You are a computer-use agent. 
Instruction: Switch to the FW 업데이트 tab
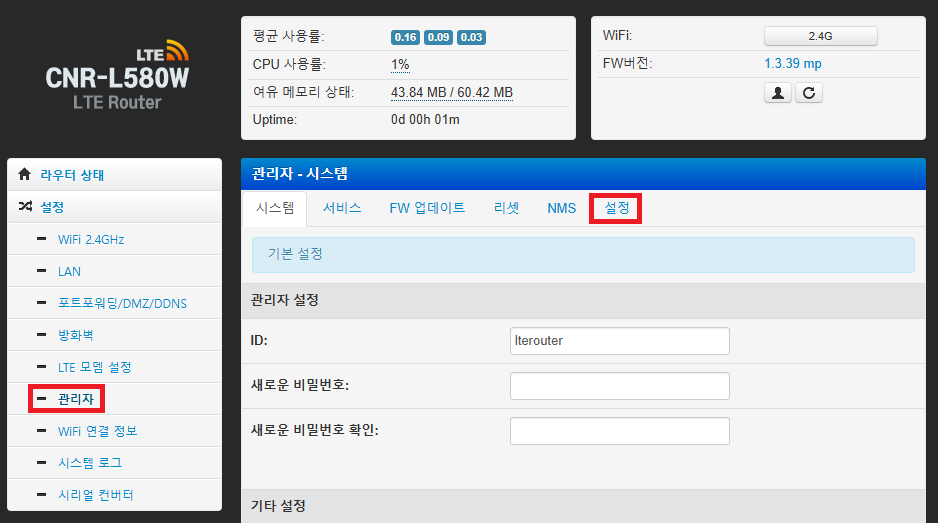tap(427, 208)
